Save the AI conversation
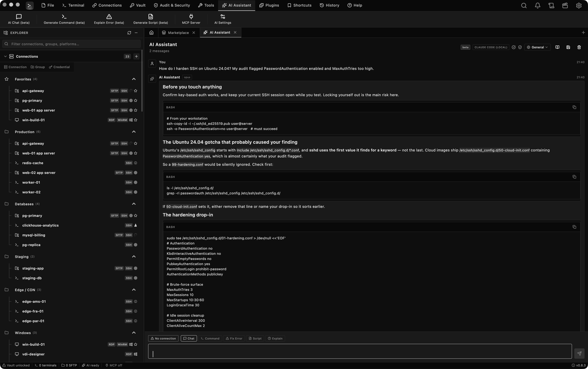This screenshot has width=588, height=369. point(568,47)
